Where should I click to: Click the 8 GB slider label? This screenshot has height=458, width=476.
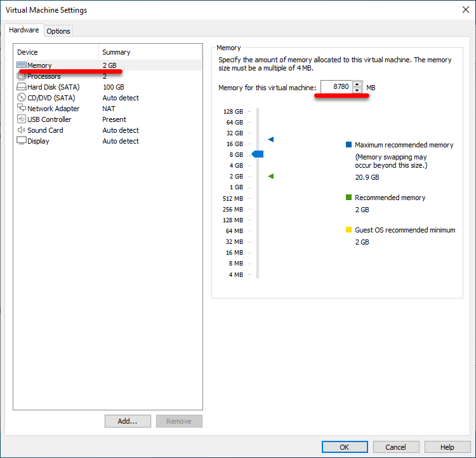(x=236, y=155)
